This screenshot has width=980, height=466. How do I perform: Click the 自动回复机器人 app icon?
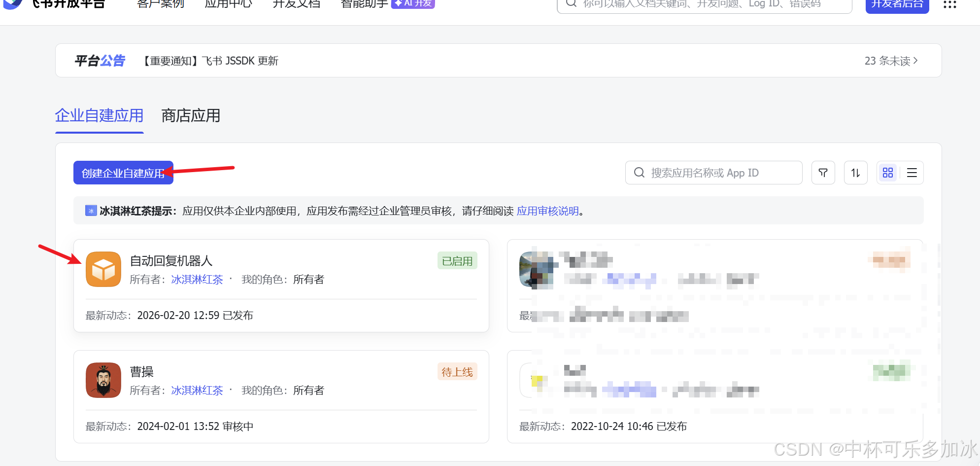(x=103, y=269)
